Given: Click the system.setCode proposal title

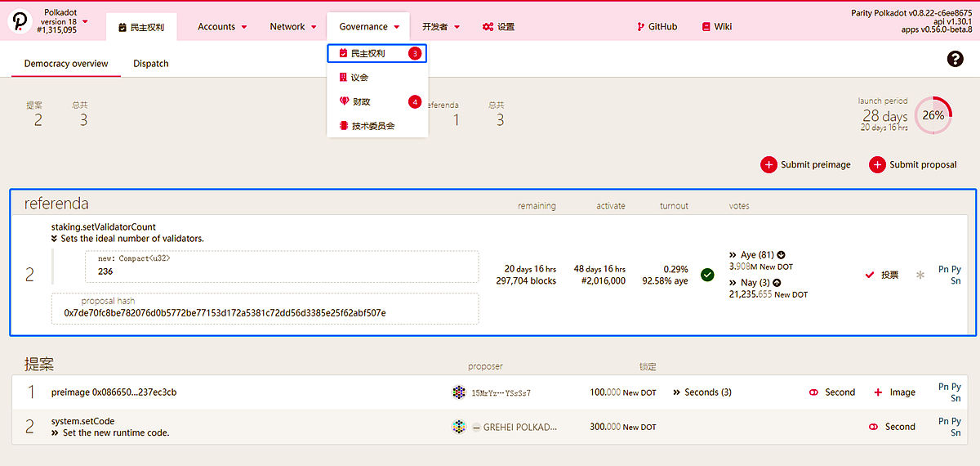Looking at the screenshot, I should (x=82, y=421).
